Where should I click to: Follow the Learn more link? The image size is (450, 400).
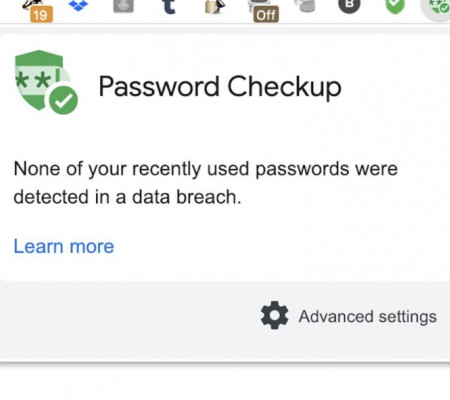click(x=64, y=246)
